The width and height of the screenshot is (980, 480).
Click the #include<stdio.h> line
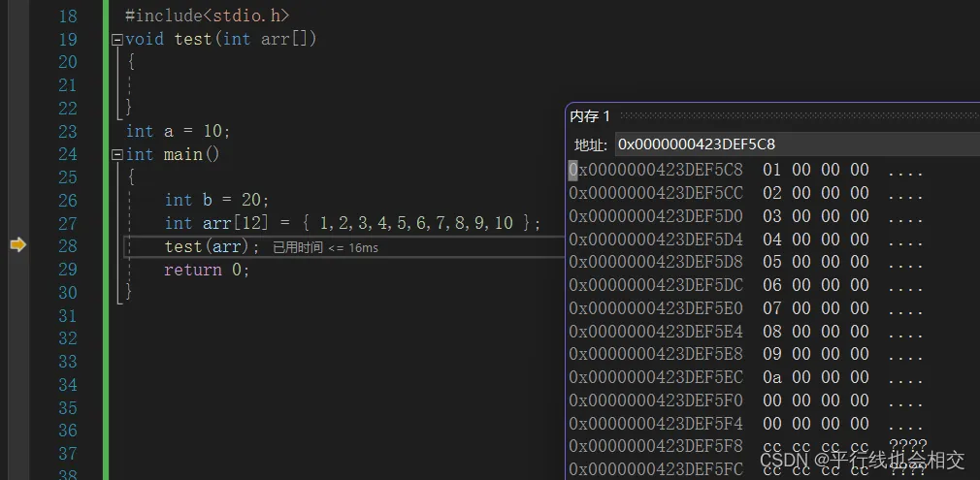pos(207,16)
